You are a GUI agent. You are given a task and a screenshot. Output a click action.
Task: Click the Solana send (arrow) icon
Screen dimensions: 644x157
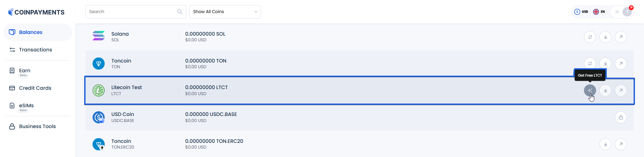tap(621, 37)
